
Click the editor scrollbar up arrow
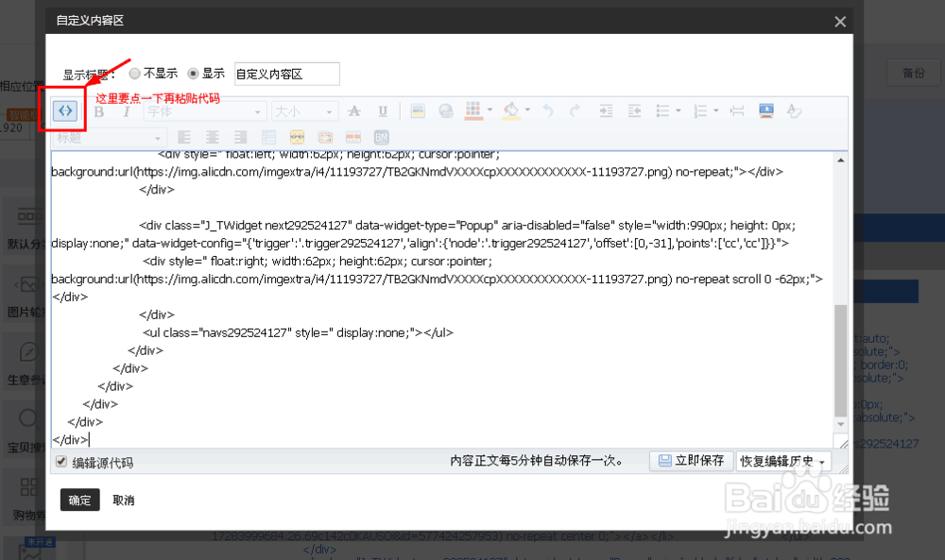[841, 161]
